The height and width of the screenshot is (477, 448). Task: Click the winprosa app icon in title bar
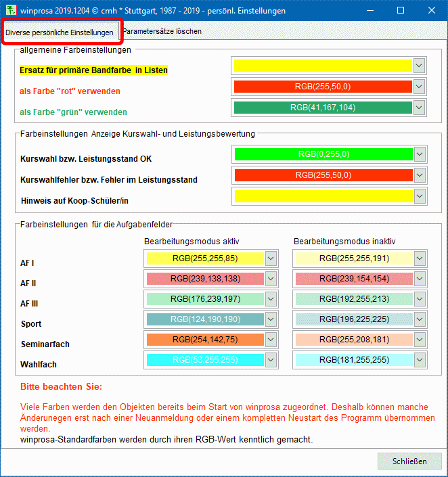[x=12, y=11]
